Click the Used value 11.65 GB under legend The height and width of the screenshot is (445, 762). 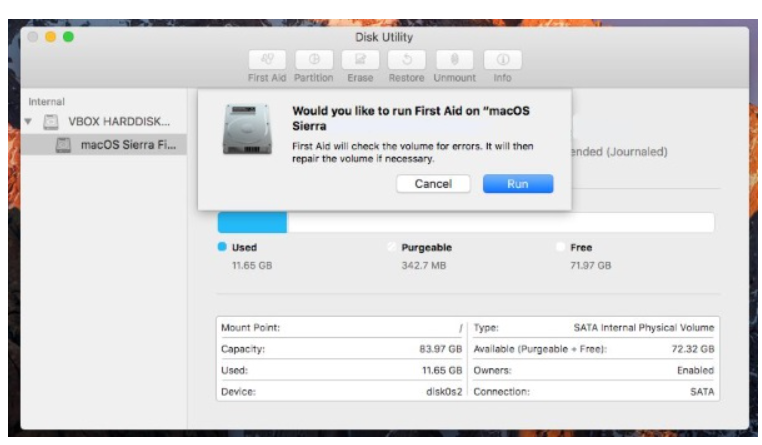coord(252,265)
